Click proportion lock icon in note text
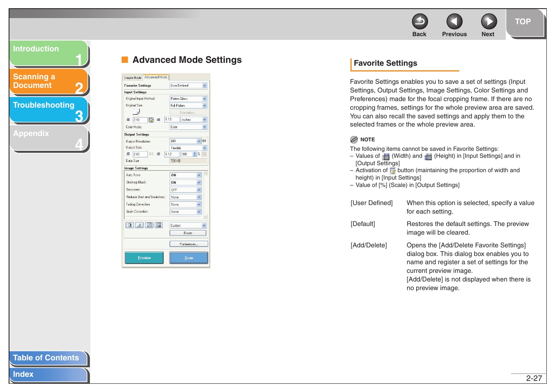555x392 pixels. click(x=393, y=171)
